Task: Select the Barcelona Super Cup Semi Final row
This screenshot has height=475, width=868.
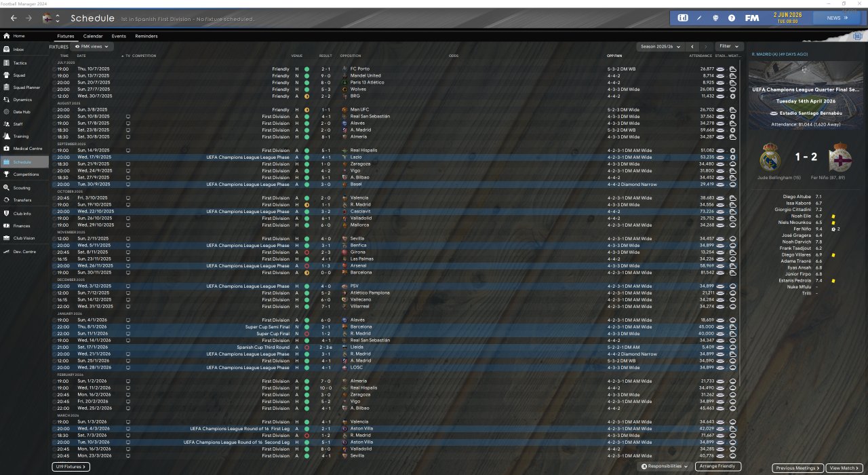Action: click(x=396, y=327)
